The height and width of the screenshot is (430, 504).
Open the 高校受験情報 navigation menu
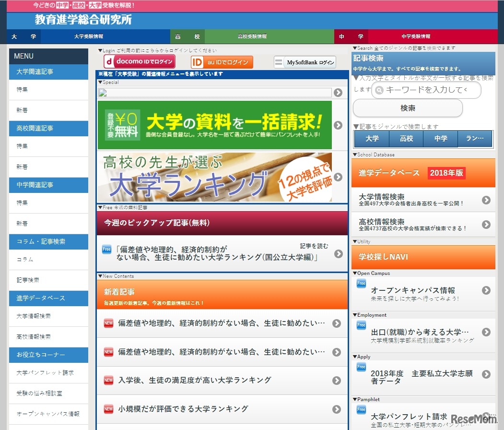252,36
